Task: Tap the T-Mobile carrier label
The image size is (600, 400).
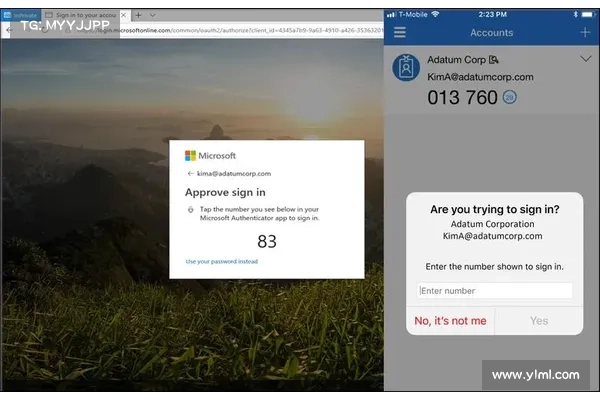Action: coord(413,15)
